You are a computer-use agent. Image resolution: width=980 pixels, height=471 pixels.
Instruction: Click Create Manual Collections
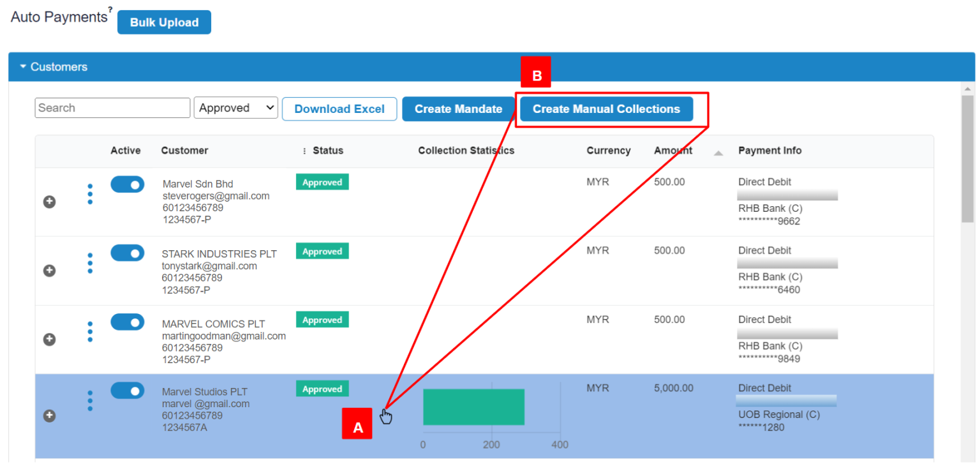pos(605,108)
